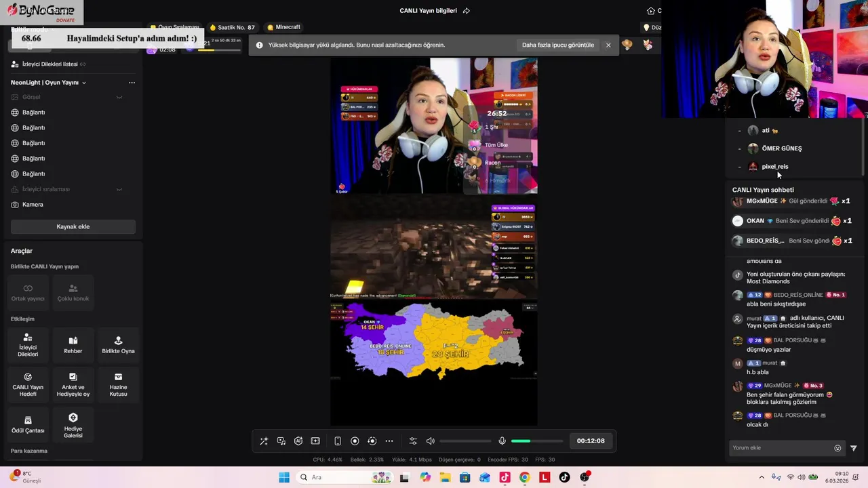Switch to mobile portrait layout icon
Image resolution: width=868 pixels, height=488 pixels.
click(338, 441)
